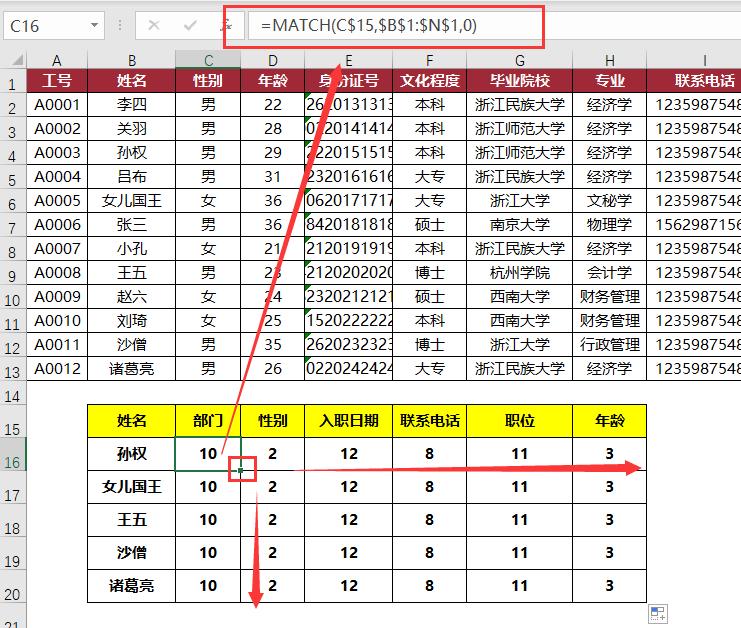Click the 专业 header cell in row 1
The width and height of the screenshot is (741, 628).
pos(609,81)
